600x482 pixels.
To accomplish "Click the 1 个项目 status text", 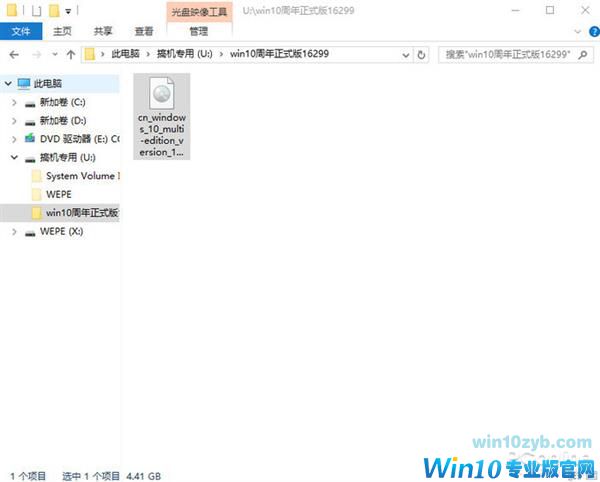I will tap(28, 476).
